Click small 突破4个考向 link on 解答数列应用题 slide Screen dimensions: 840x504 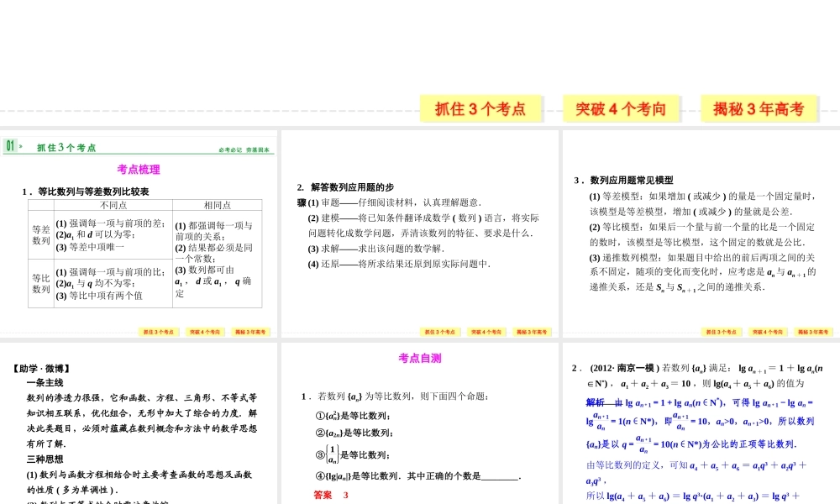487,332
